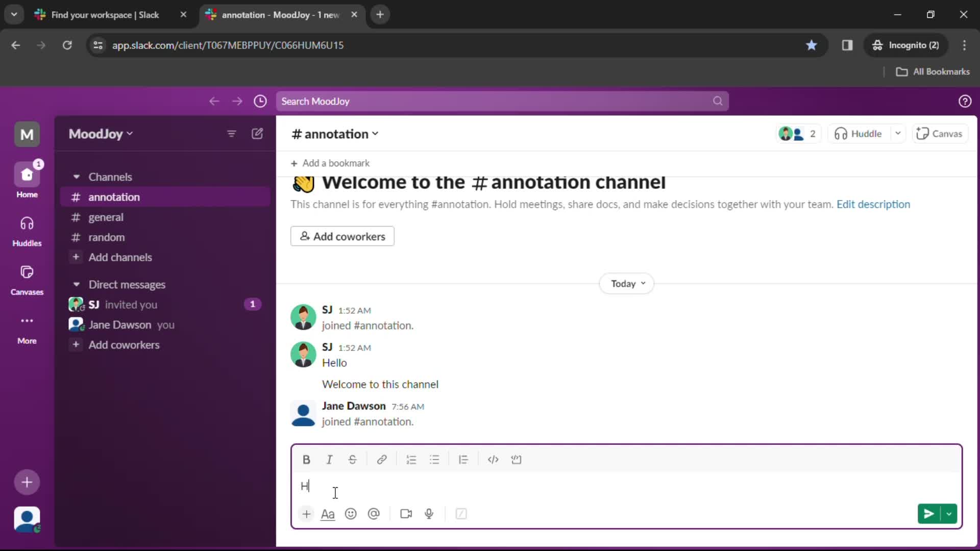Open Chrome tab search dropdown
The width and height of the screenshot is (980, 551).
tap(14, 14)
